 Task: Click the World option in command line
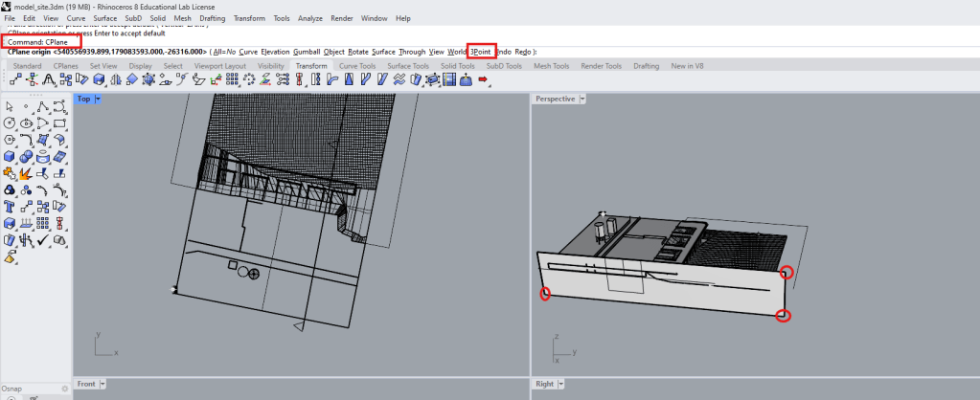tap(456, 52)
